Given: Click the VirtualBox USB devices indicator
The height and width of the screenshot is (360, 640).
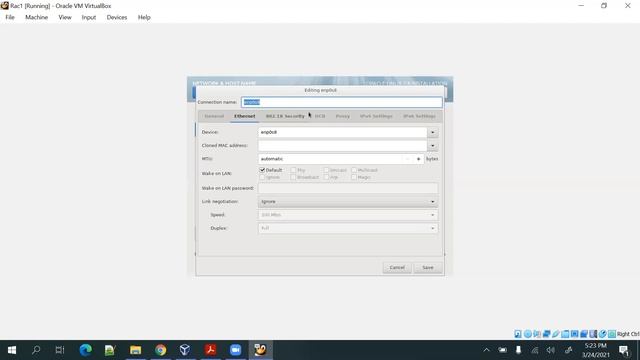Looking at the screenshot, I should coord(556,334).
